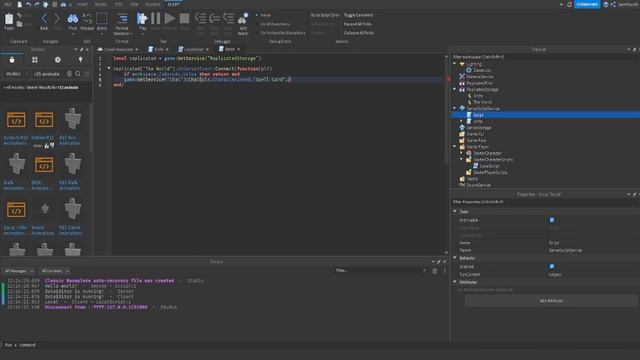Screen dimensions: 640x360
Task: Click Toggle Comment action
Action: coord(358,15)
